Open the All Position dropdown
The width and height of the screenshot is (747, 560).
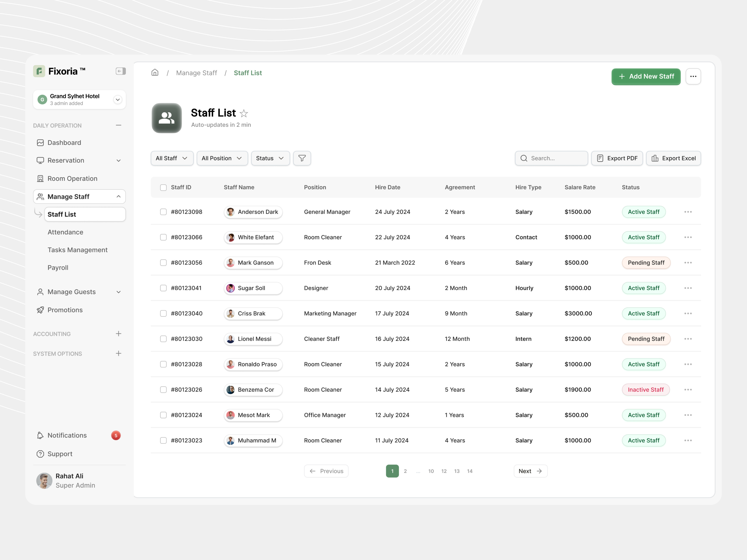point(222,158)
